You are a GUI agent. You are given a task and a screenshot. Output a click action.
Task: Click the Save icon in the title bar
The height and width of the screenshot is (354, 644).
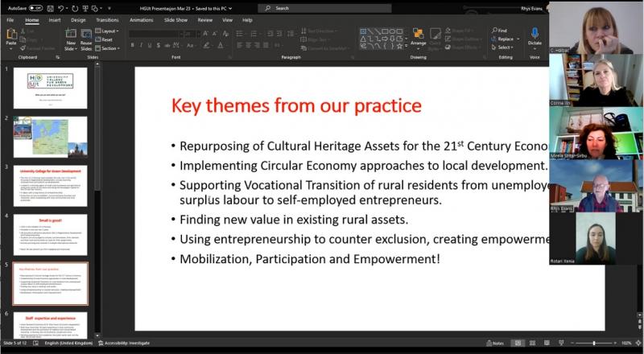[x=50, y=8]
